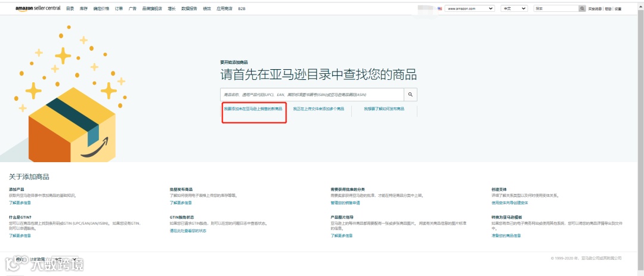The image size is (644, 276).
Task: Open the 绩效 menu
Action: (x=207, y=8)
